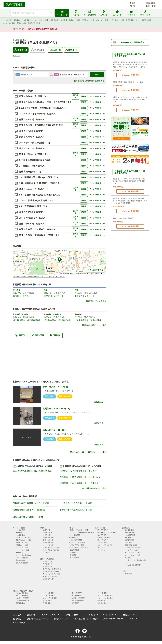
Task: Expand the chevron for 高速ふらの号
Action: click(104, 125)
